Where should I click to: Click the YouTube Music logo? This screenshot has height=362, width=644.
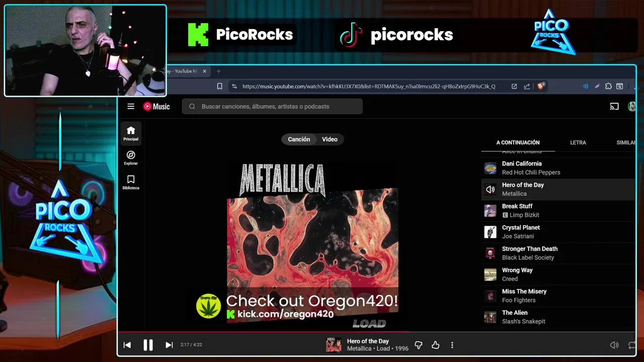pyautogui.click(x=156, y=107)
